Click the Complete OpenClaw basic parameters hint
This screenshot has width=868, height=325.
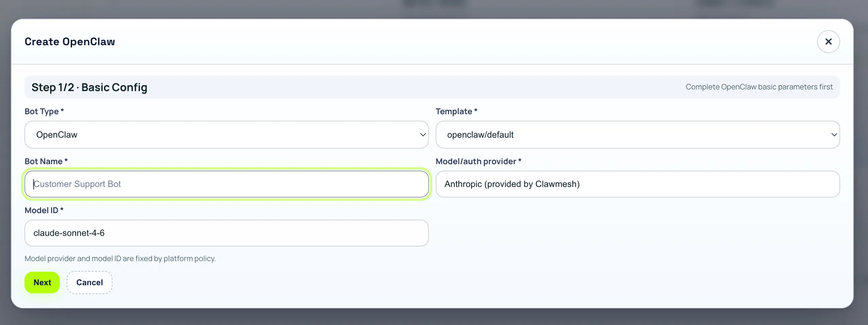point(759,87)
